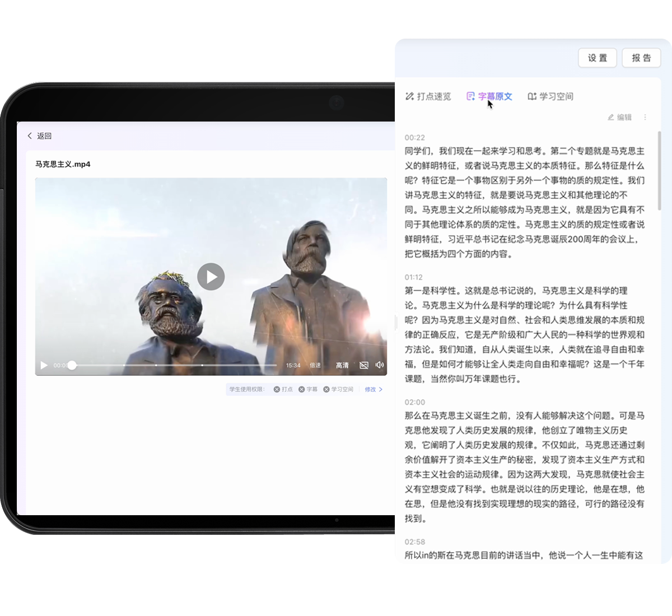Open the more options menu beside 编辑
The width and height of the screenshot is (672, 616).
pos(645,117)
